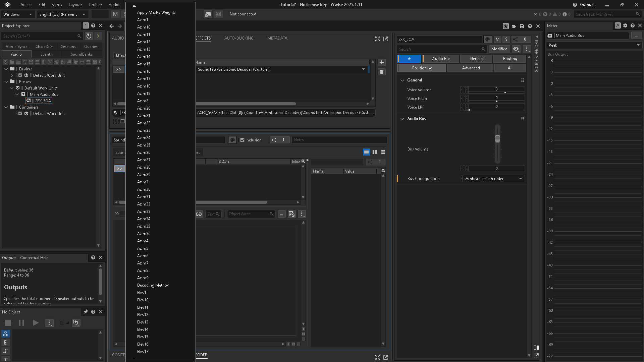Toggle the Inclusion checkbox
Image resolution: width=644 pixels, height=362 pixels.
tap(242, 140)
